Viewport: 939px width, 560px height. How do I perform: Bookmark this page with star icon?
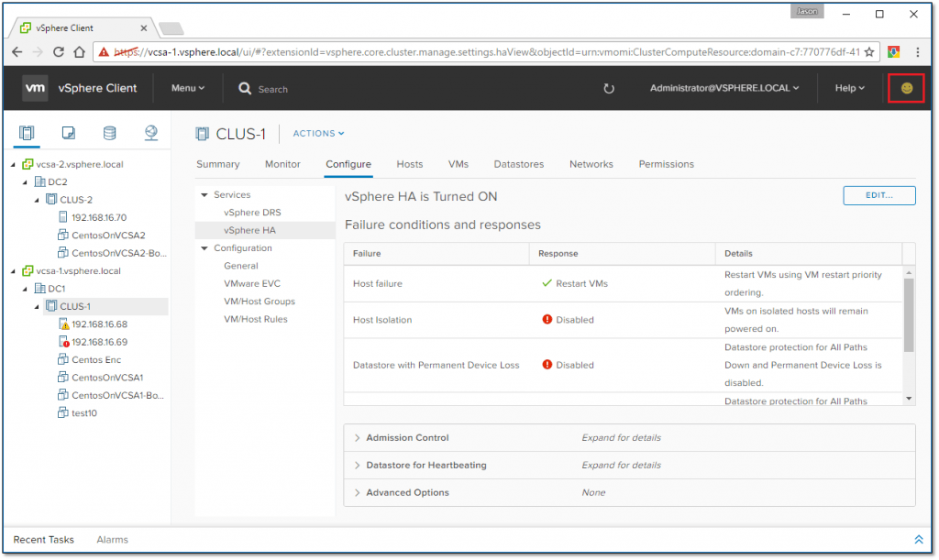coord(869,52)
